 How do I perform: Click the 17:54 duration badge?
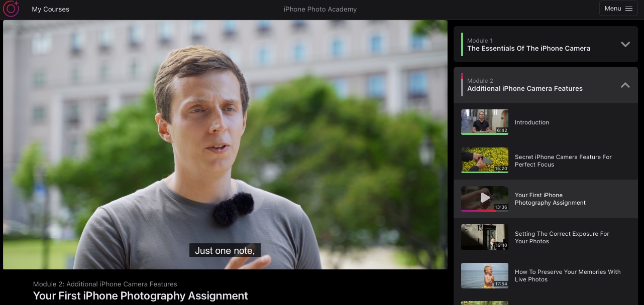click(x=501, y=284)
